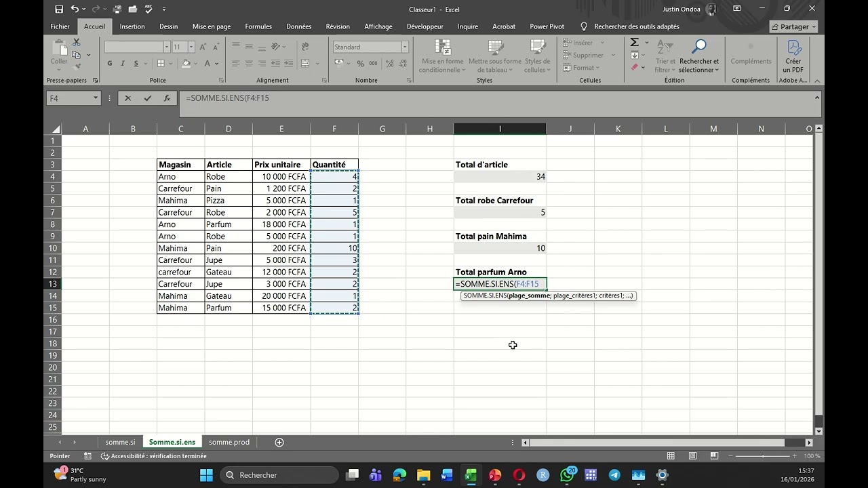
Task: Click the Select All corner of the grid
Action: tap(55, 129)
